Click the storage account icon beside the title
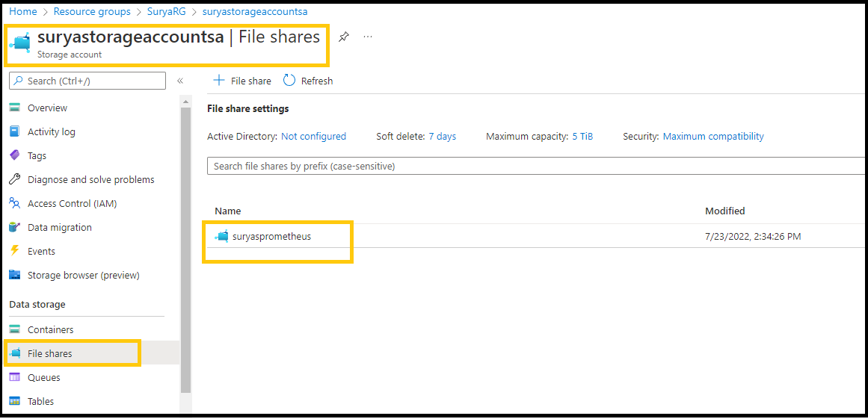The width and height of the screenshot is (868, 419). 21,43
